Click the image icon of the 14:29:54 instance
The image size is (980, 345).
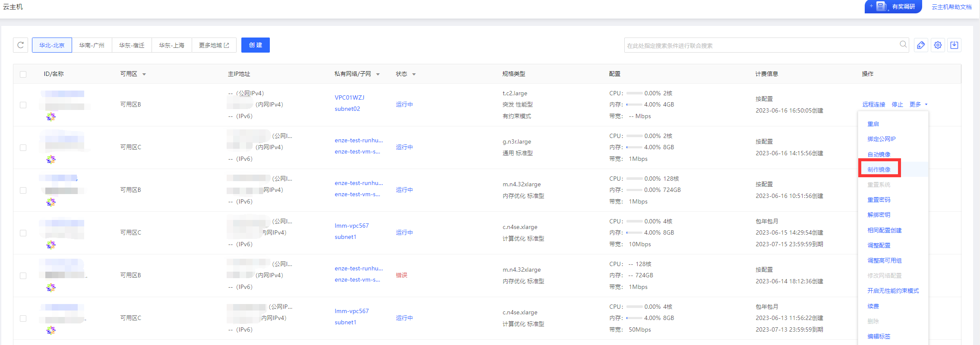coord(51,245)
